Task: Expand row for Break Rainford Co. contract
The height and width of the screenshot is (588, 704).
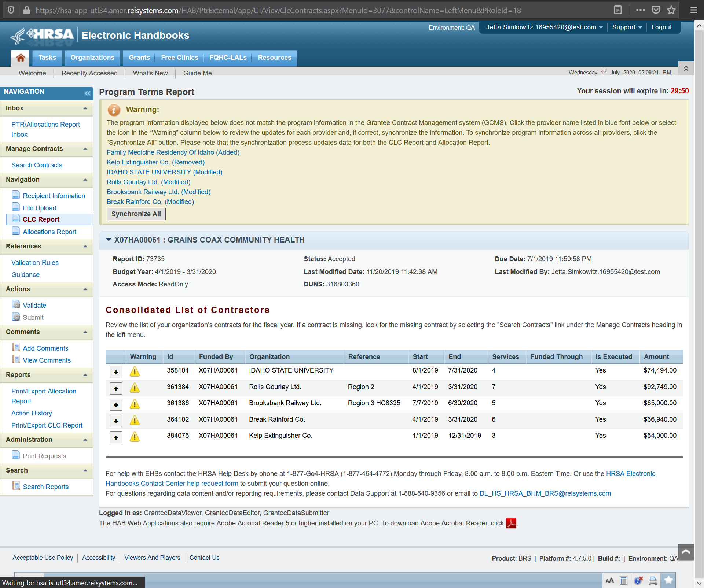Action: coord(116,421)
